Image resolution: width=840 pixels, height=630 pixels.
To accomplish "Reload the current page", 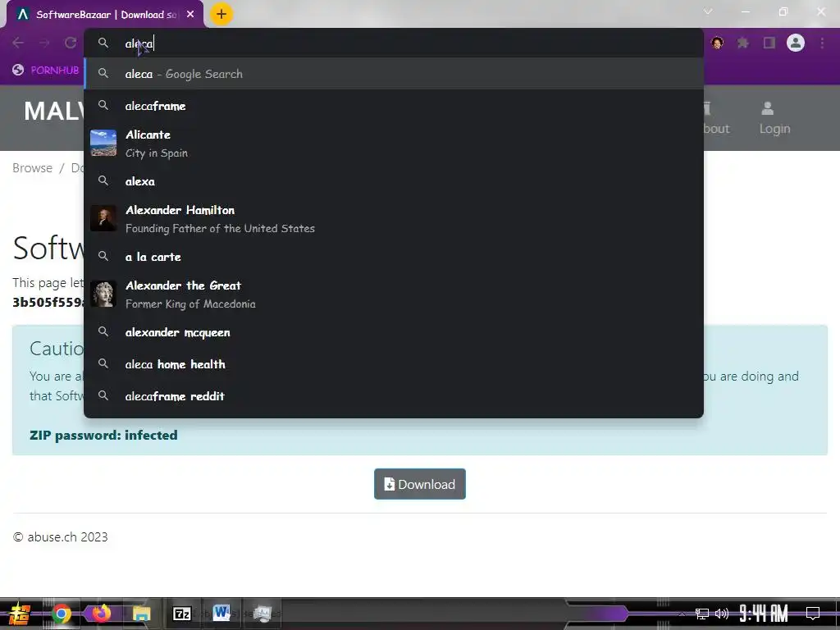I will pos(71,43).
